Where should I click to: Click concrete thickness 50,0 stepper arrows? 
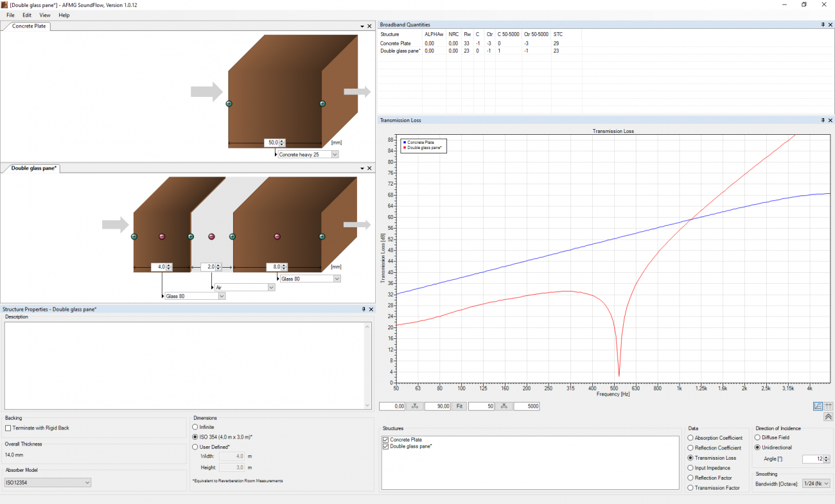[282, 143]
